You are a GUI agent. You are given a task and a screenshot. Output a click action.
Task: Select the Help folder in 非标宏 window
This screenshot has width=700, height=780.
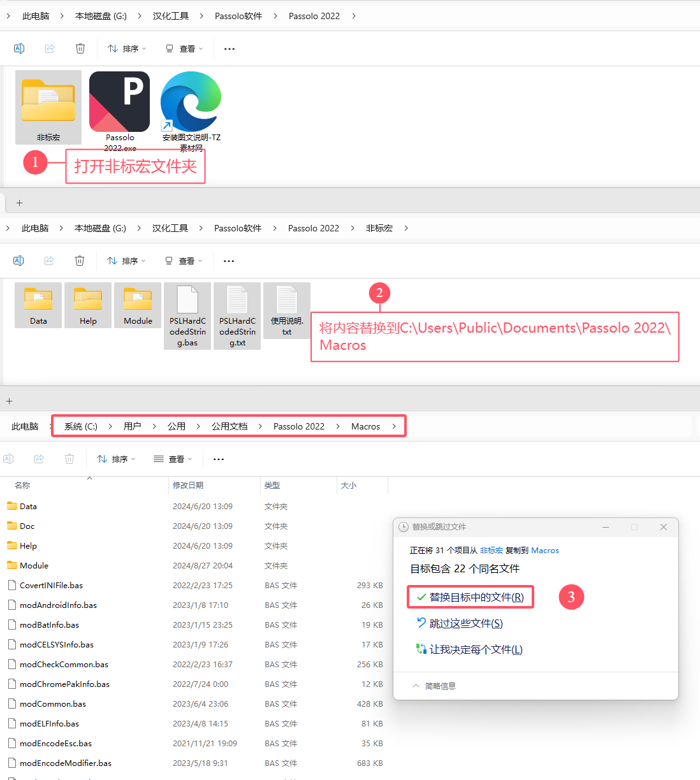point(88,305)
